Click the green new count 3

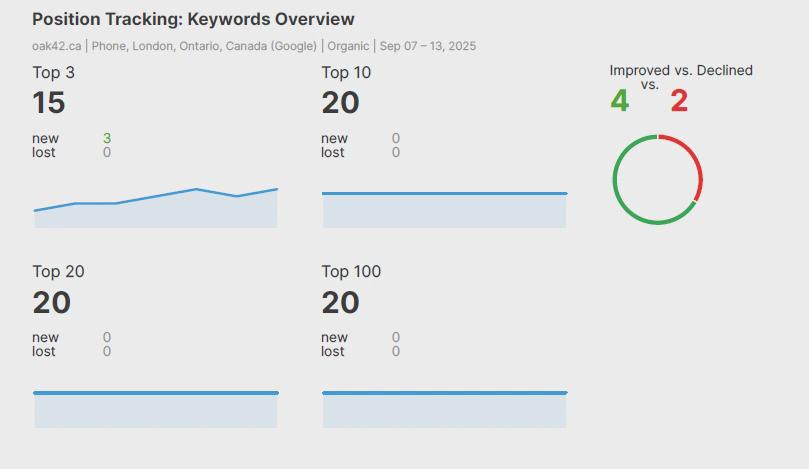click(x=107, y=138)
